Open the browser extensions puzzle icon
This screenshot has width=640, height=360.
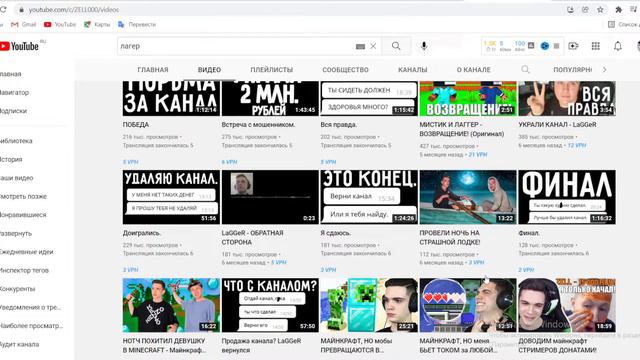point(619,9)
